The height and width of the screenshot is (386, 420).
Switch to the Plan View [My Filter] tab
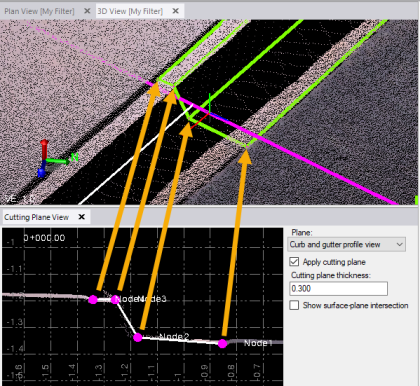point(39,11)
